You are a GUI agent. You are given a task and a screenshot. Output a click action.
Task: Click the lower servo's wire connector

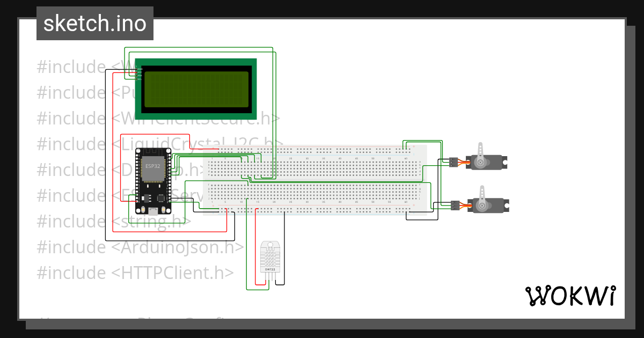pos(455,205)
